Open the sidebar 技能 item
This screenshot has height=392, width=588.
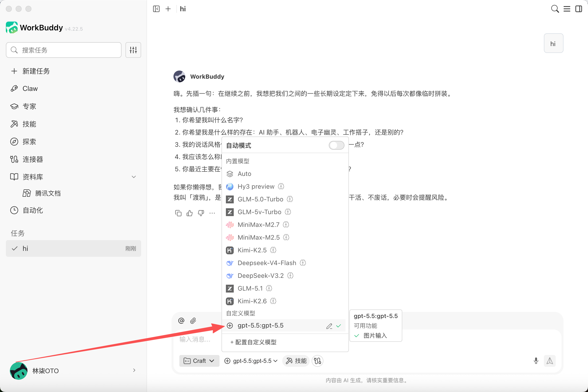(73, 124)
